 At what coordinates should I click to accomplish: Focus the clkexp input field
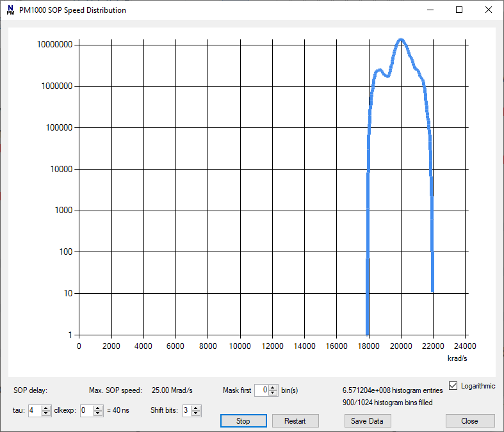pos(86,411)
